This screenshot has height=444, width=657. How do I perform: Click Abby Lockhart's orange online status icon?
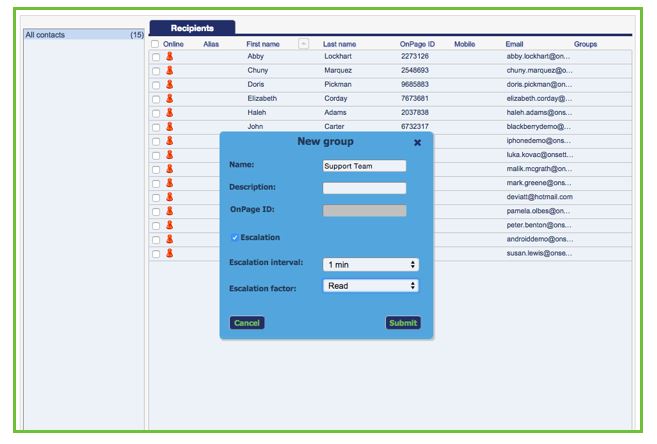[170, 56]
